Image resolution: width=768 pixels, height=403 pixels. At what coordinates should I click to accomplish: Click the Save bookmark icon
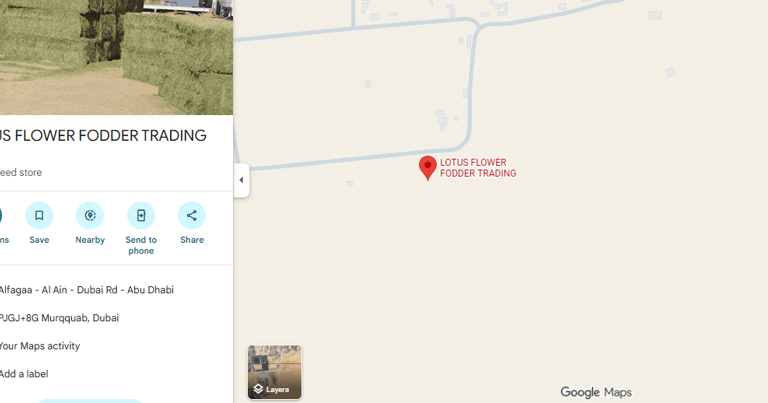point(39,215)
